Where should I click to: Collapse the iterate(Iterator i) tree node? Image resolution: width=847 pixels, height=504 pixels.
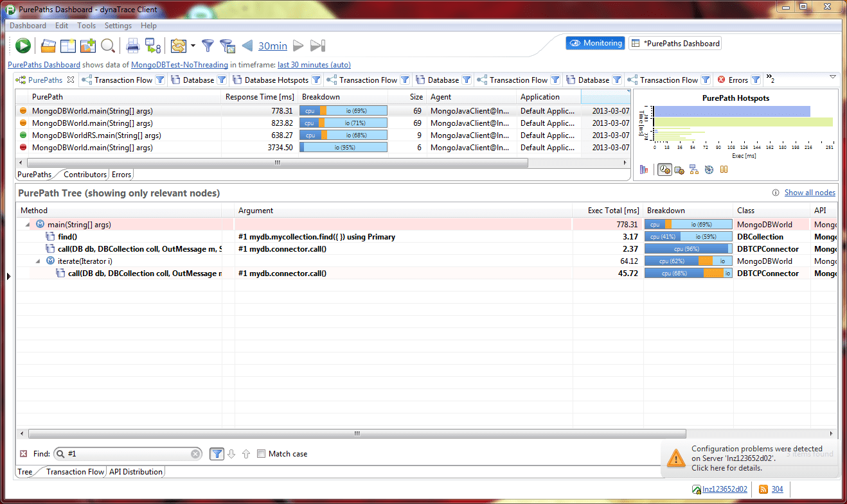[38, 261]
